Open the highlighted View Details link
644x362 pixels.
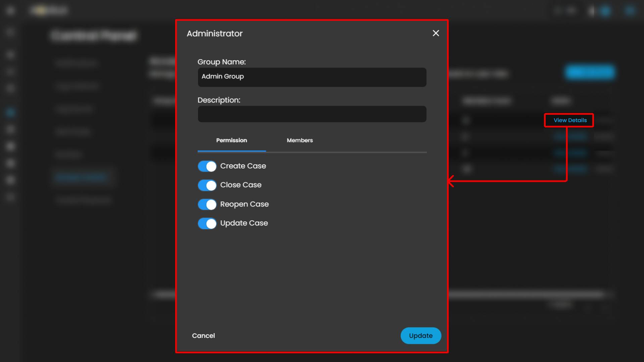[570, 120]
